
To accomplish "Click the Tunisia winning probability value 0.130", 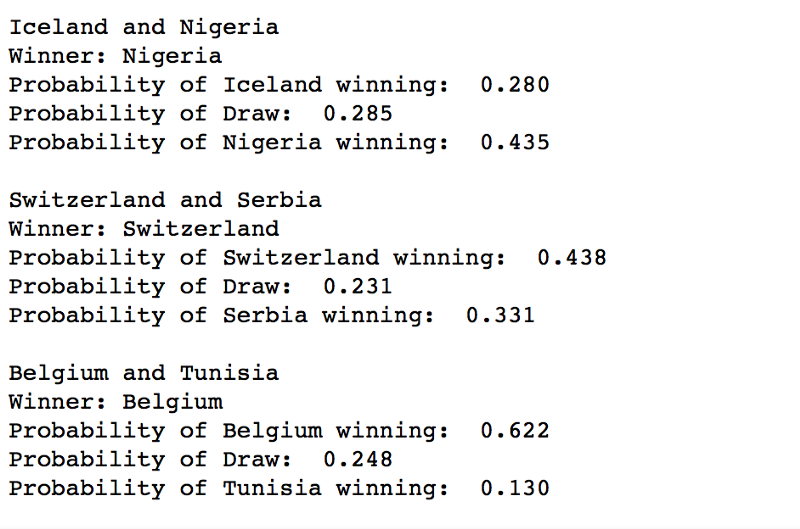I will point(515,488).
